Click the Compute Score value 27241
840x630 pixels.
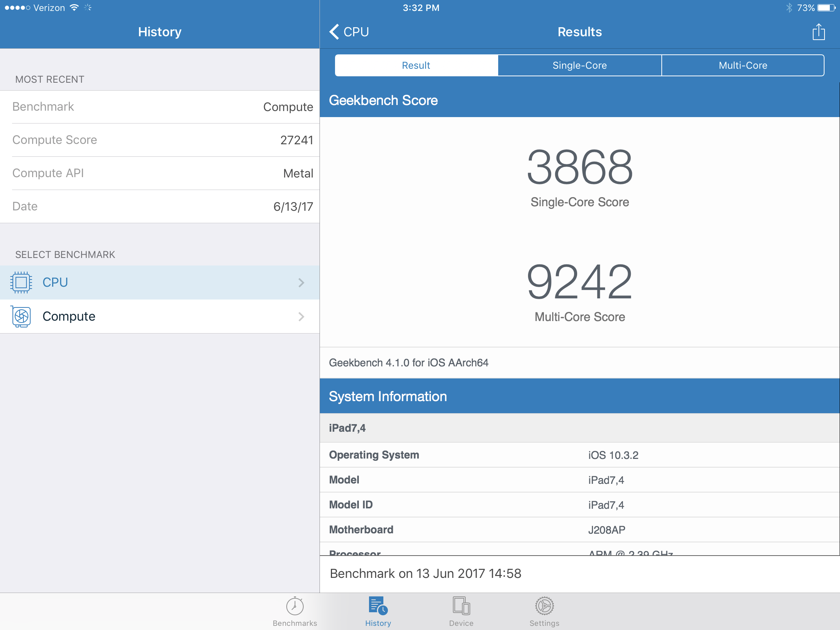point(296,140)
